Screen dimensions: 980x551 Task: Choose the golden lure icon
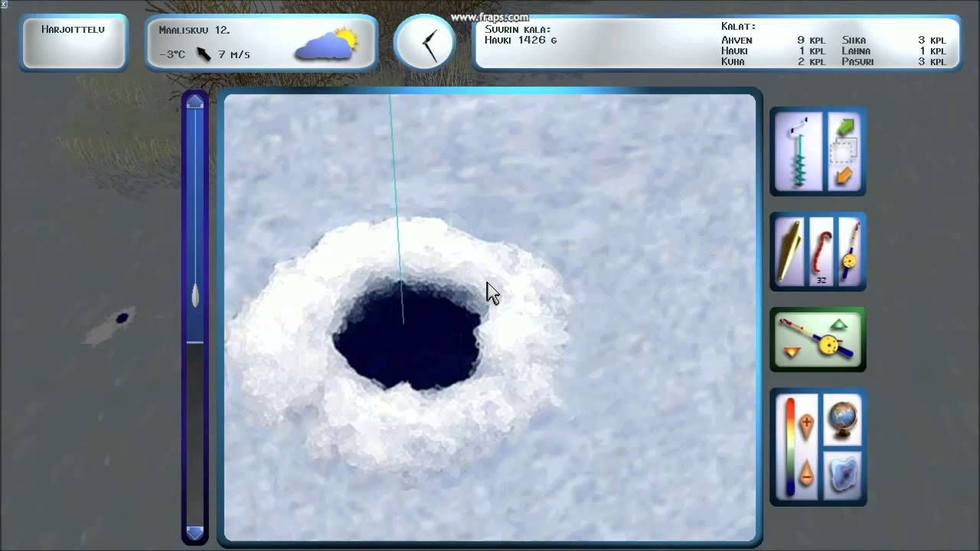(x=789, y=251)
